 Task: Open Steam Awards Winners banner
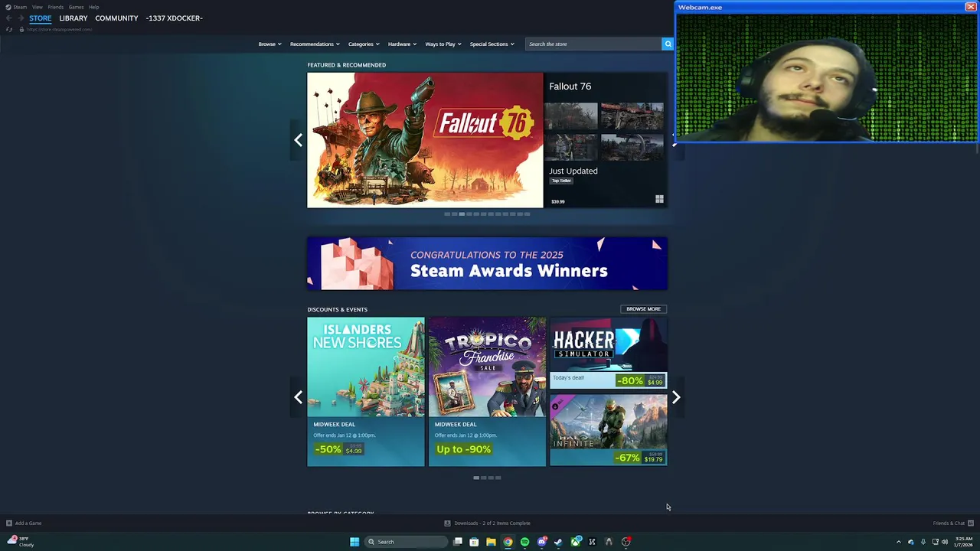(x=487, y=263)
